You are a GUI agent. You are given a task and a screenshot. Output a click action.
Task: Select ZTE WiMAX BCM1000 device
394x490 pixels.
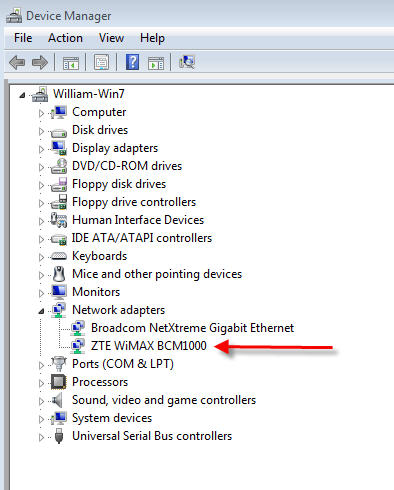pos(149,346)
